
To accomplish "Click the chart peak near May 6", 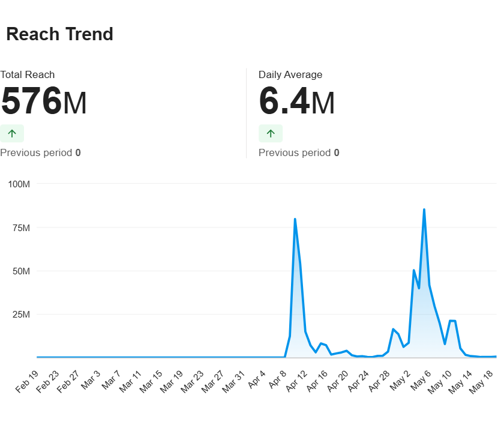I will coord(424,210).
